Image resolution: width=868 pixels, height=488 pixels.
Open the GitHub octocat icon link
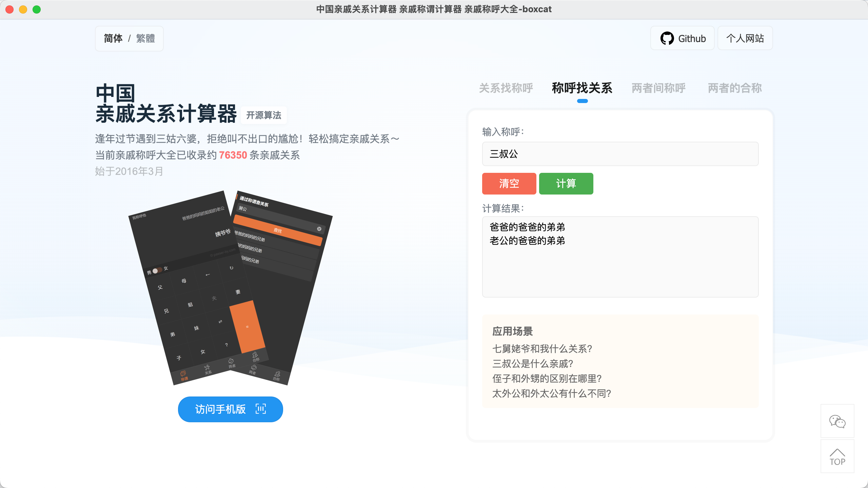point(667,38)
